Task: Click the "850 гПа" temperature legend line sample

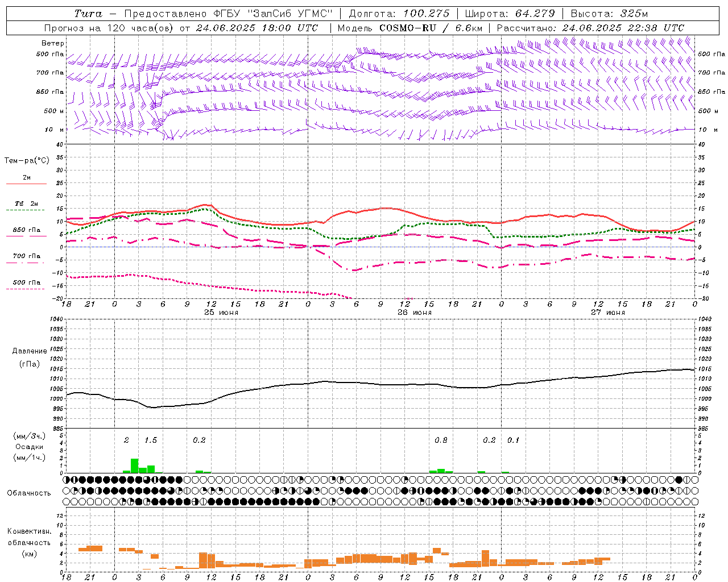Action: [26, 236]
